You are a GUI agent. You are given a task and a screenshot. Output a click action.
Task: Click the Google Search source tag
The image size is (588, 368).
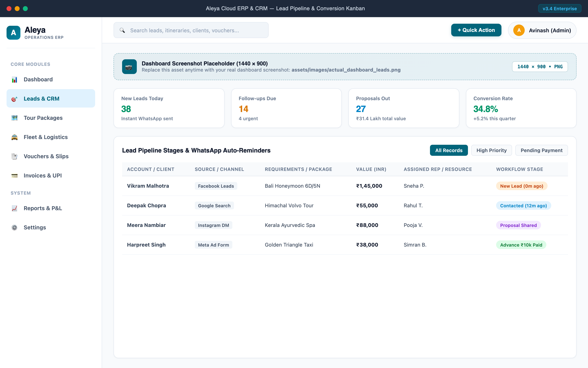214,206
